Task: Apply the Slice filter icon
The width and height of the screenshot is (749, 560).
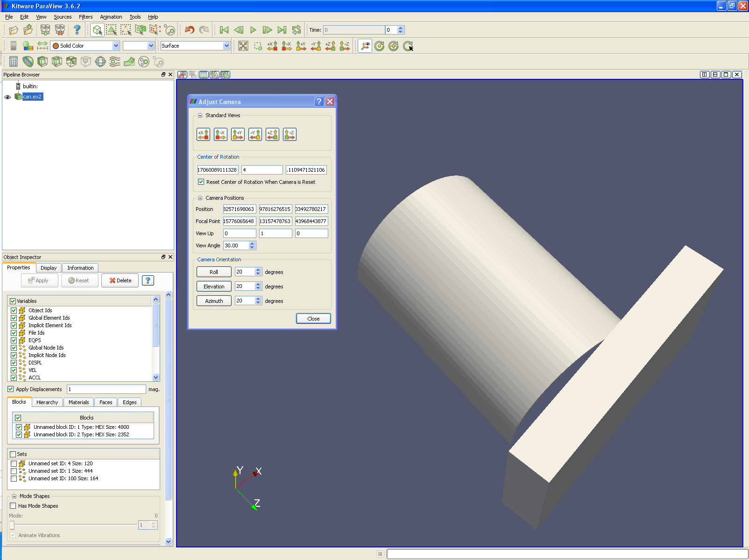Action: pyautogui.click(x=57, y=62)
